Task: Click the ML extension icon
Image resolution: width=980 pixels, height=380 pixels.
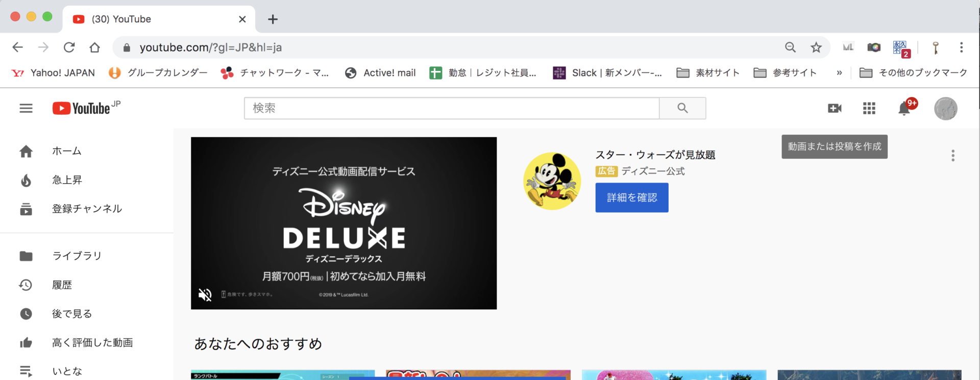Action: (848, 47)
